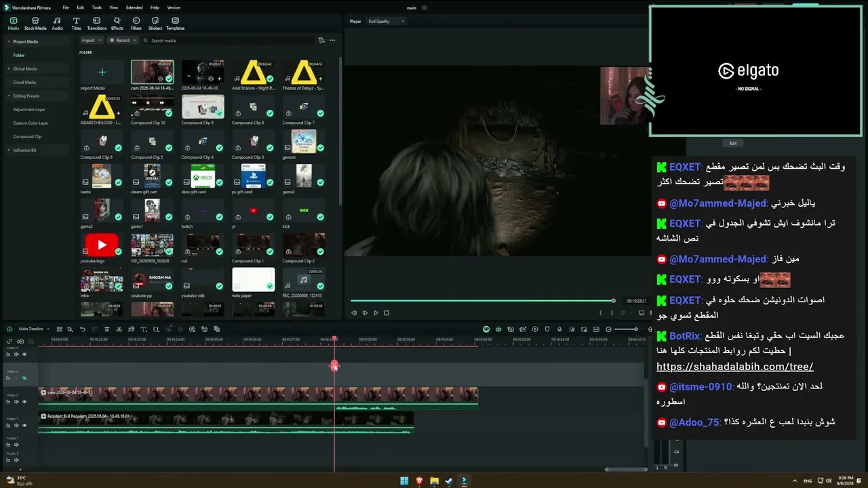
Task: Select Custom Color Layer preset
Action: click(31, 123)
